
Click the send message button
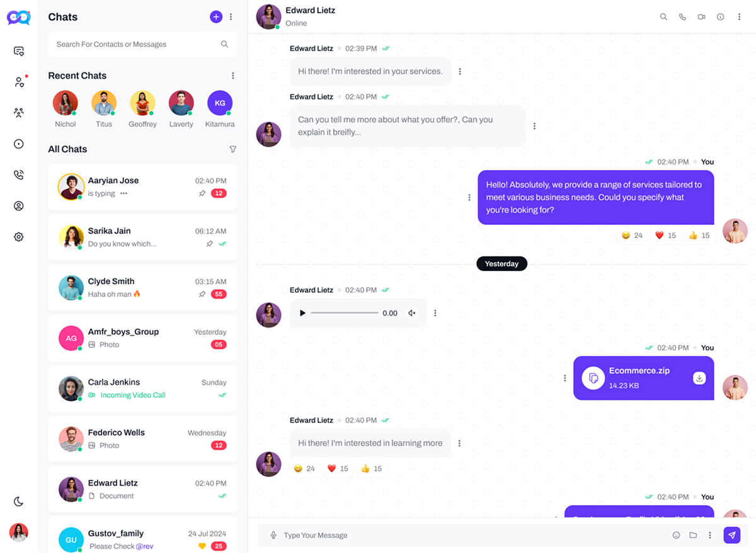[731, 535]
